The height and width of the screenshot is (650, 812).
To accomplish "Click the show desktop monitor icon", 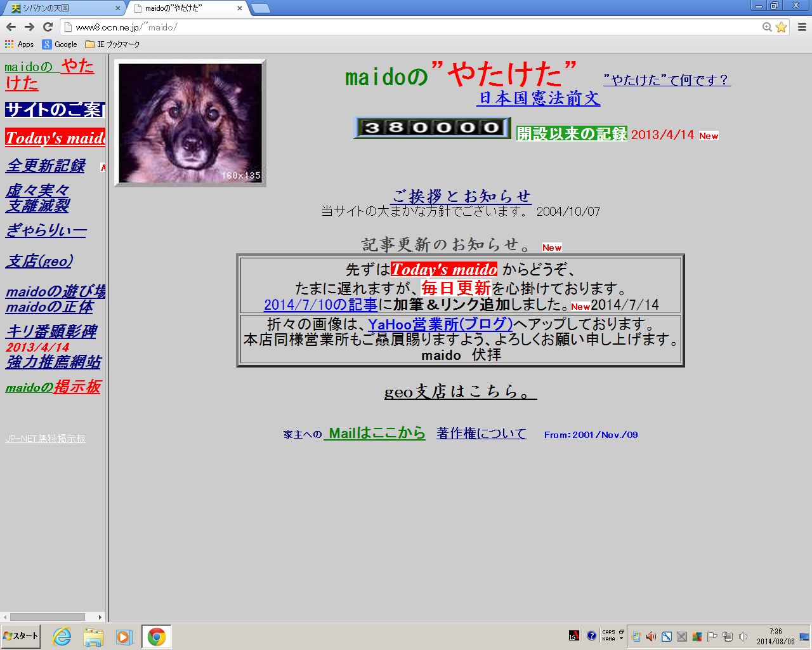I will pos(804,637).
